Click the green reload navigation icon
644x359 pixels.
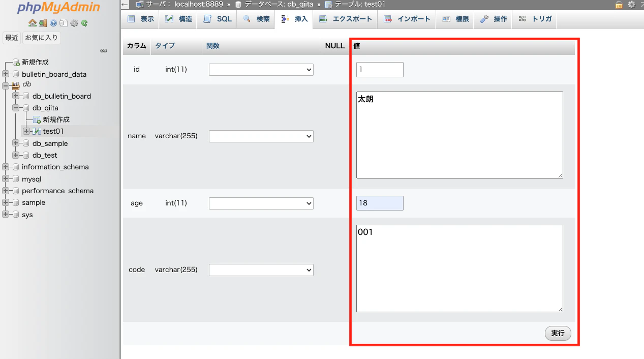coord(84,23)
